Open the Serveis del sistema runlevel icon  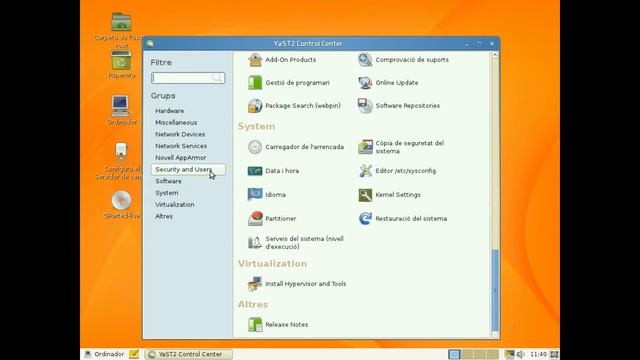click(x=255, y=243)
